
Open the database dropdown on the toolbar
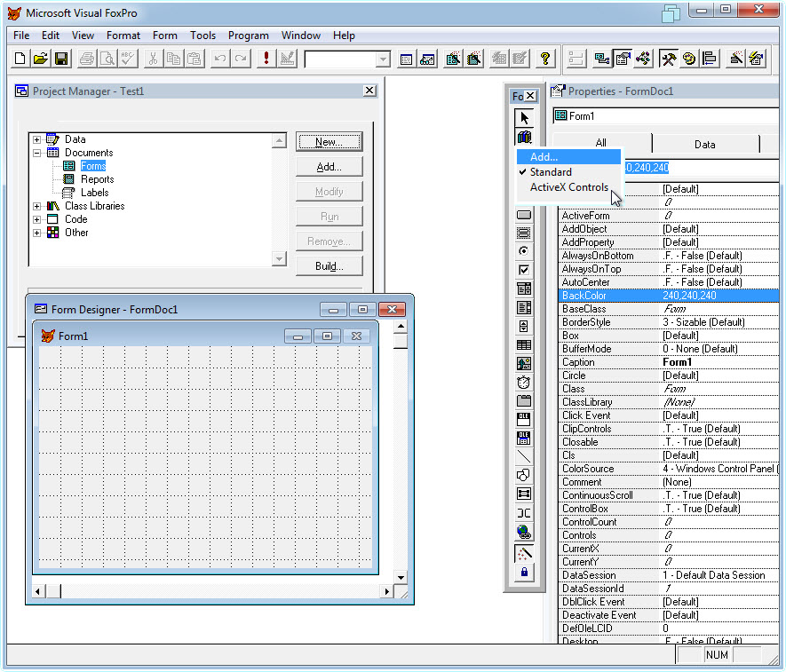coord(383,59)
